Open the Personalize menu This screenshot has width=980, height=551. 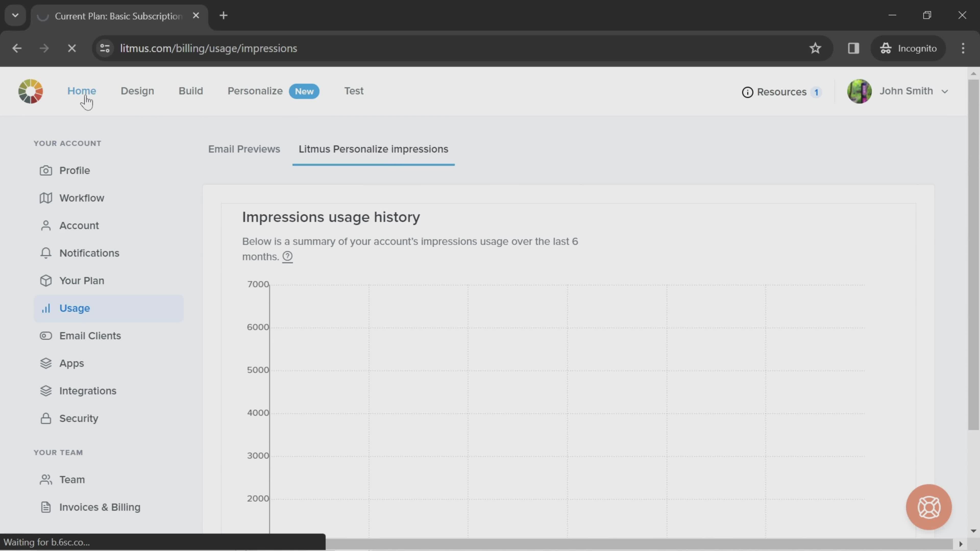(255, 91)
